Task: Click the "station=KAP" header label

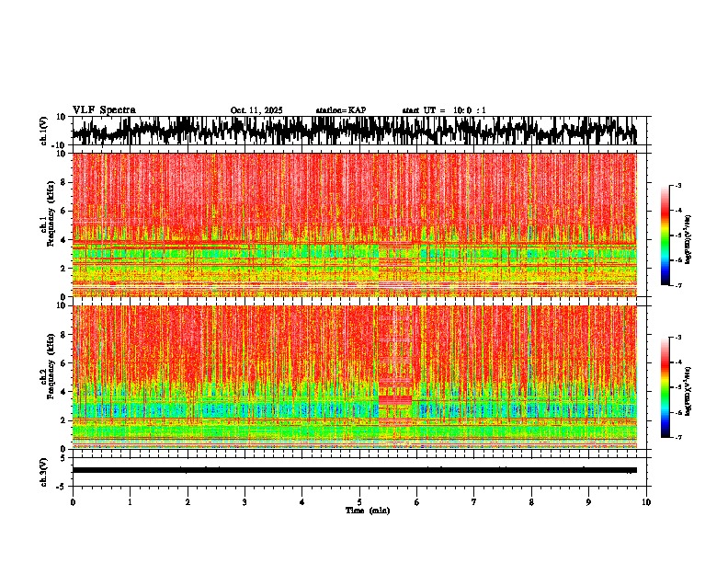Action: click(x=341, y=110)
